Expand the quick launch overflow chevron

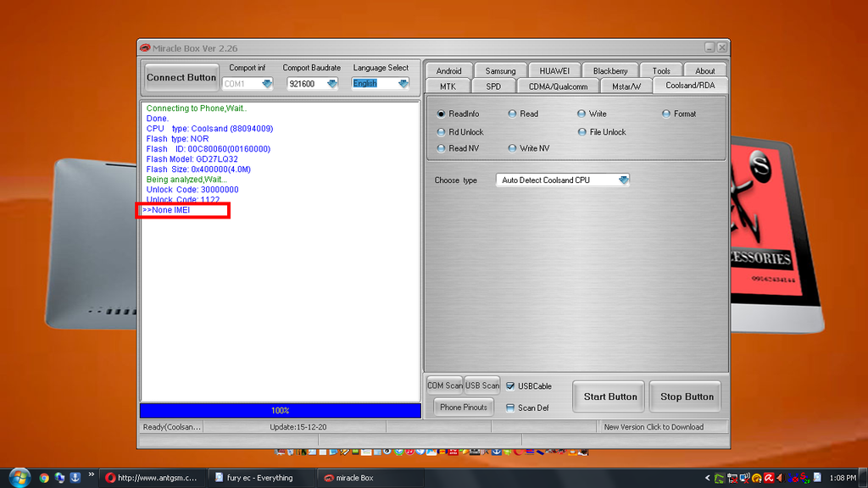(x=91, y=474)
